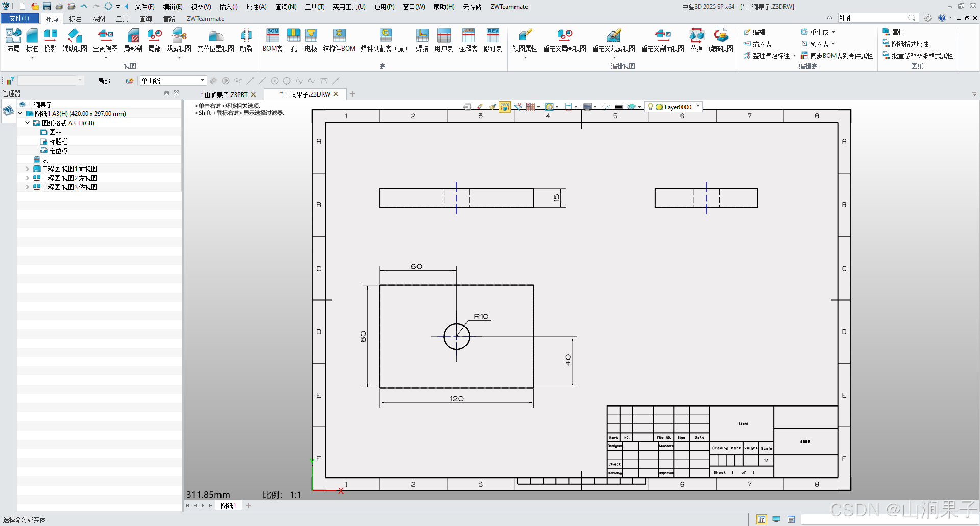Click the yellow Layer0000 color circle
The width and height of the screenshot is (980, 526).
pos(659,107)
